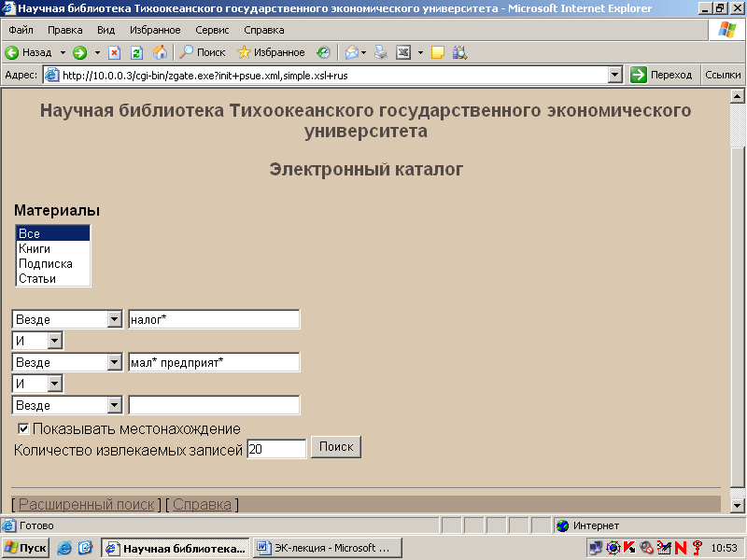Screen dimensions: 747x560
Task: Switch to ЭК-лекция Microsoft Word taskbar button
Action: (328, 548)
